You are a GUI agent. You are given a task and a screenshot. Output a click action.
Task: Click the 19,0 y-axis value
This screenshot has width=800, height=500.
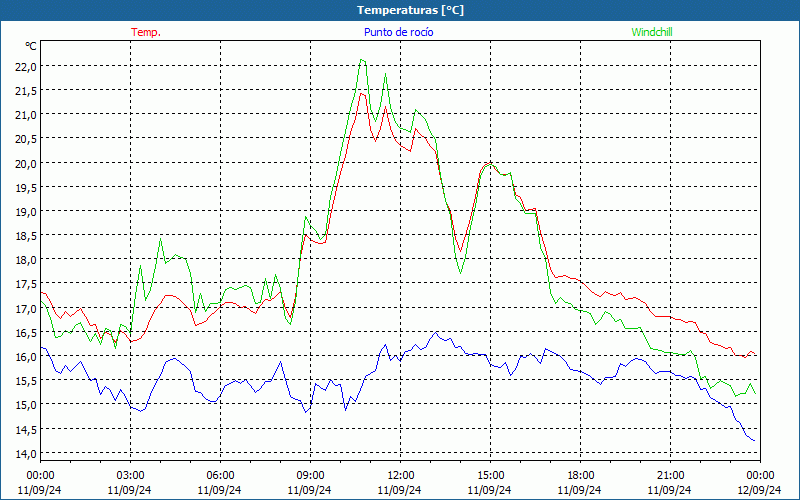tap(27, 211)
